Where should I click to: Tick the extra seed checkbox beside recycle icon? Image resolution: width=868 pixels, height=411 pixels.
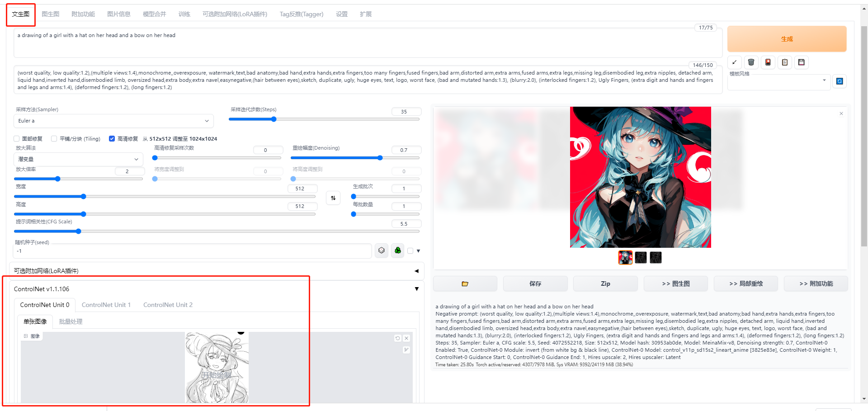tap(410, 251)
